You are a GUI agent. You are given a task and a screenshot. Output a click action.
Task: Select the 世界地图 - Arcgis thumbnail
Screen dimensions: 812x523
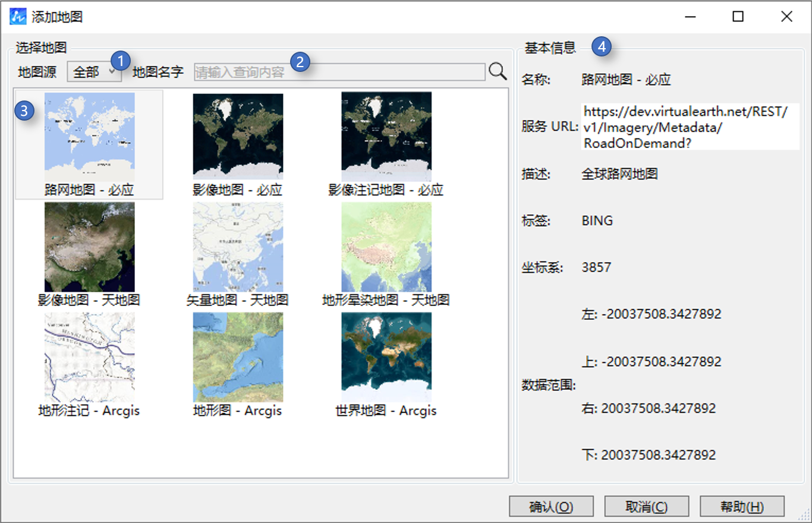click(386, 357)
